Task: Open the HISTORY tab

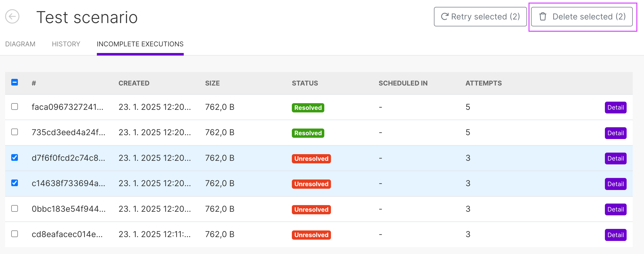Action: pyautogui.click(x=66, y=44)
